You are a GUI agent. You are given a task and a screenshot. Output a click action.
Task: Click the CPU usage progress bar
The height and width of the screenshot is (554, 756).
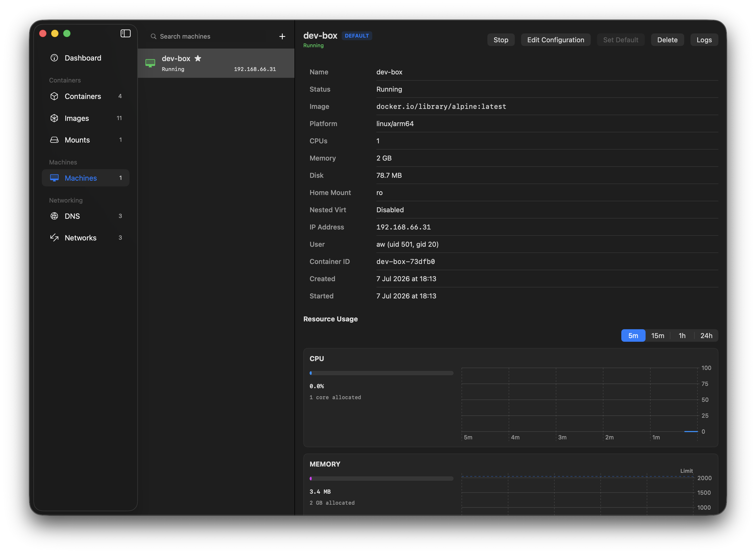pyautogui.click(x=381, y=373)
